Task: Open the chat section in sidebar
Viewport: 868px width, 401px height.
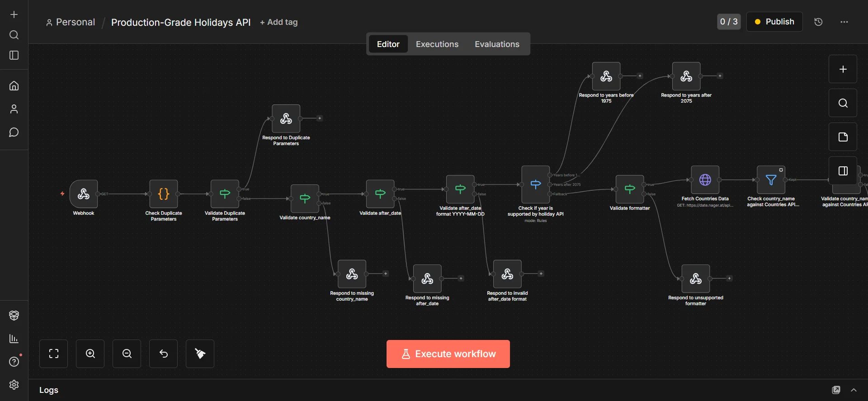Action: [x=14, y=132]
